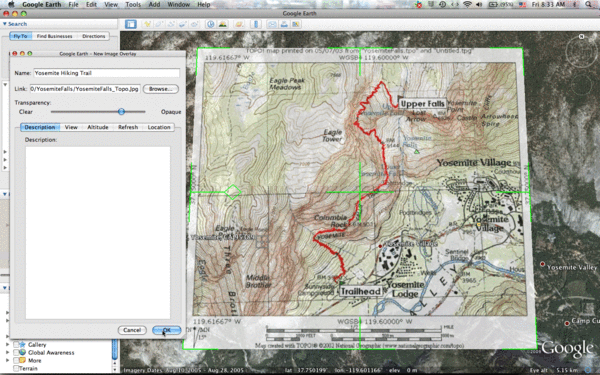Viewport: 600px width, 375px height.
Task: Click the planets switcher toolbar icon
Action: pos(239,24)
